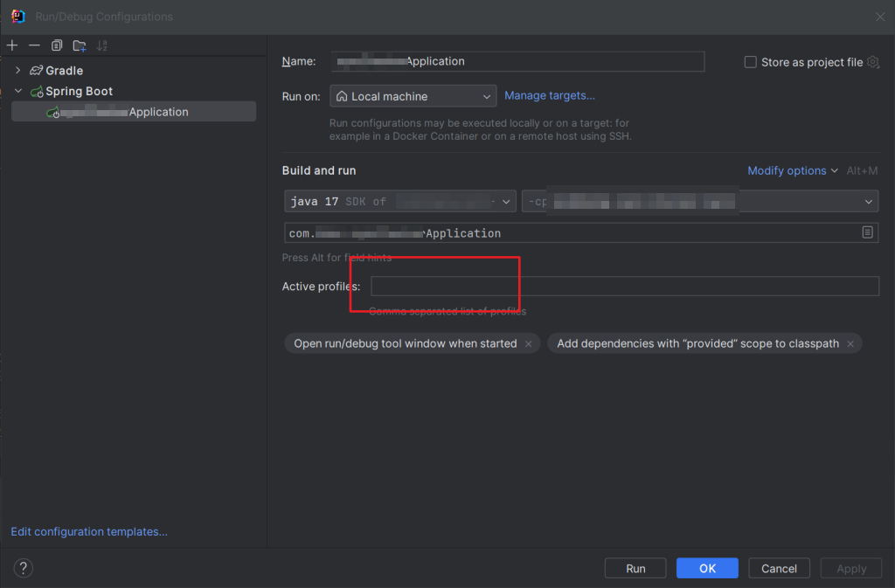Sort configurations alphabetically
The height and width of the screenshot is (588, 895).
[102, 45]
